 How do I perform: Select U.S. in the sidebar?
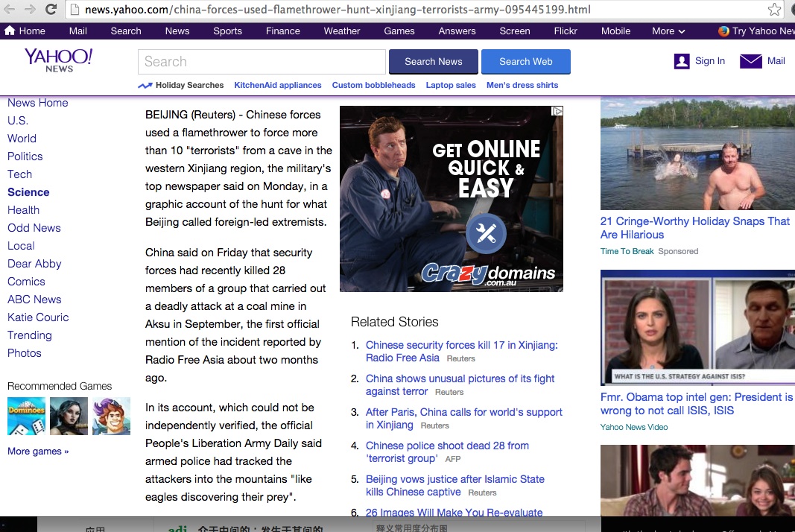pos(18,121)
